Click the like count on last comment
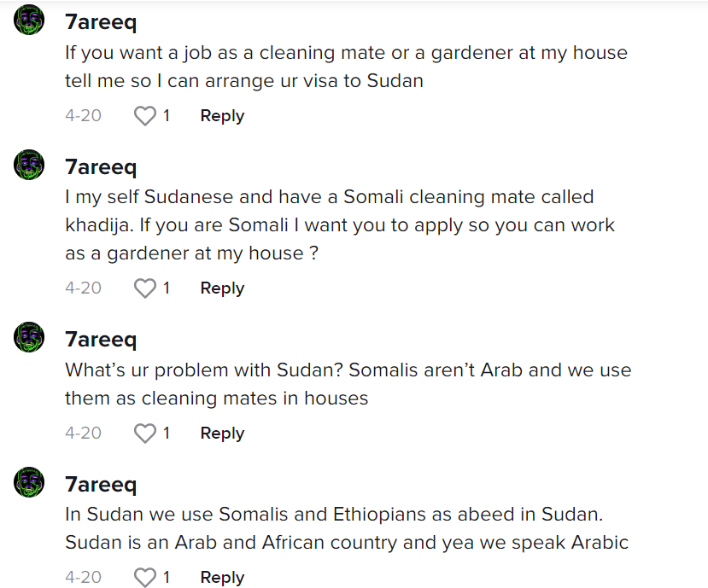Viewport: 708px width, 588px height. pos(167,578)
